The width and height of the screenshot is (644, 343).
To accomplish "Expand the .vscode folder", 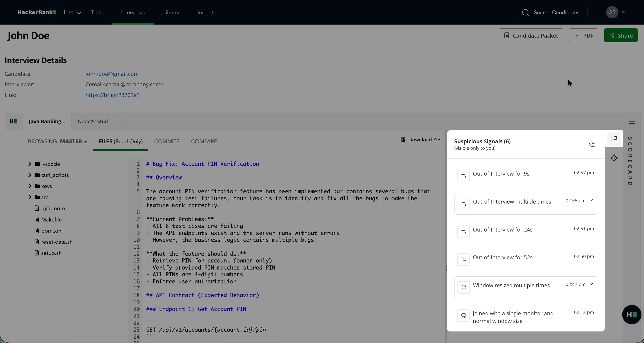I will tap(30, 164).
